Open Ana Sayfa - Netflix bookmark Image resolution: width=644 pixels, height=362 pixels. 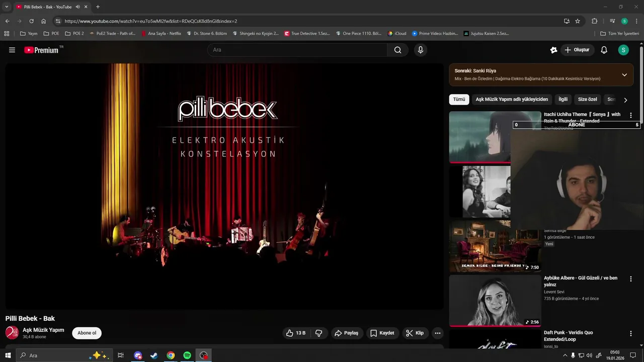pyautogui.click(x=161, y=34)
